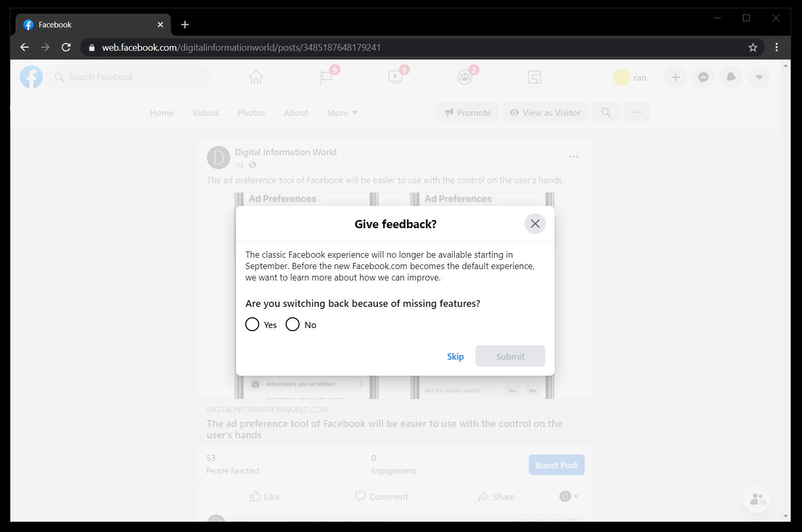Click the Digital Information World page name
The width and height of the screenshot is (802, 532).
(286, 152)
